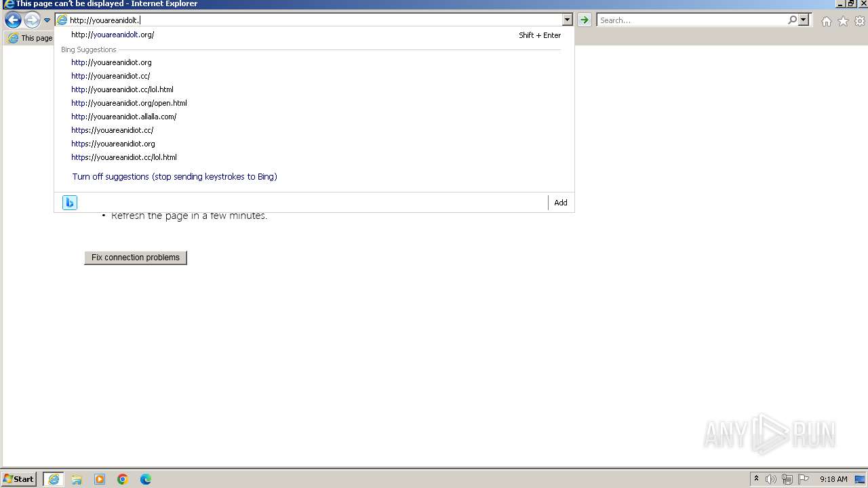
Task: Minimize the Internet Explorer window
Action: pos(840,4)
